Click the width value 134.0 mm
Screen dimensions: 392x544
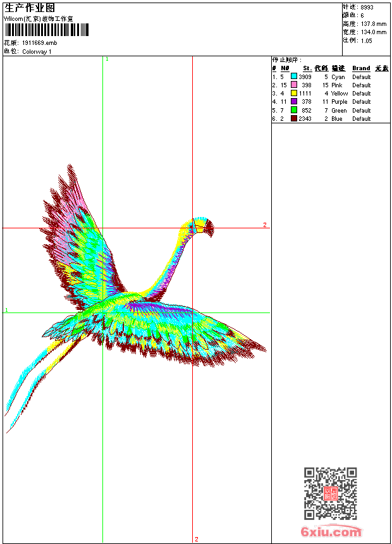374,32
